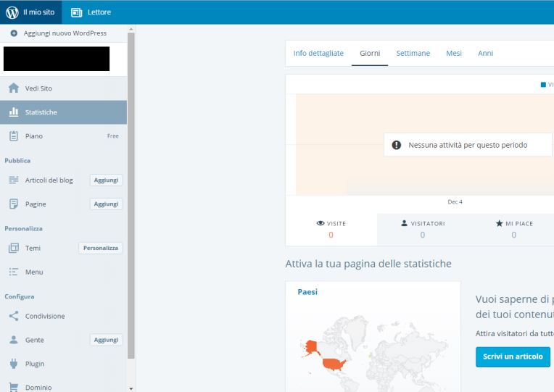
Task: Click the Condivisione share icon
Action: tap(13, 316)
